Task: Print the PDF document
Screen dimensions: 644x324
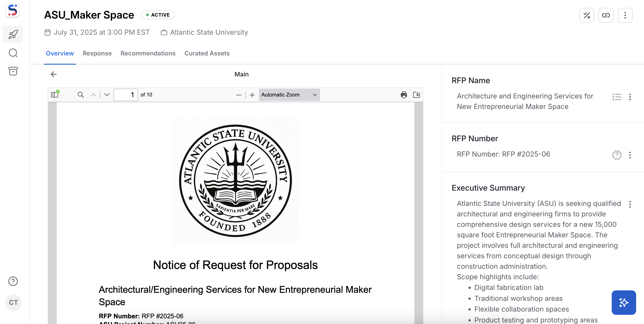Action: [403, 95]
